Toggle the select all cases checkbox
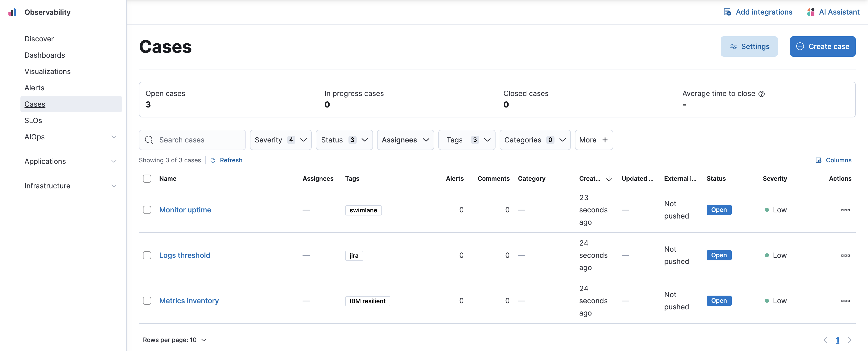 point(147,178)
